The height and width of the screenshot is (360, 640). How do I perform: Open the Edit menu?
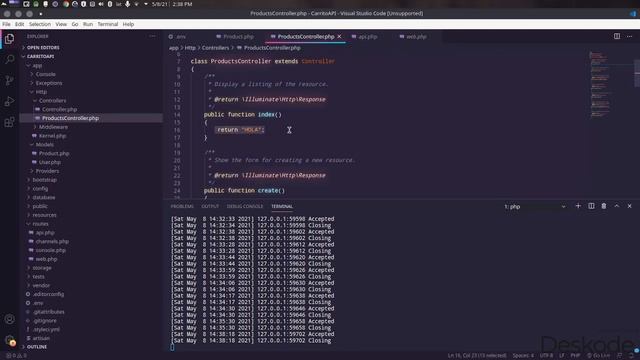coord(20,24)
